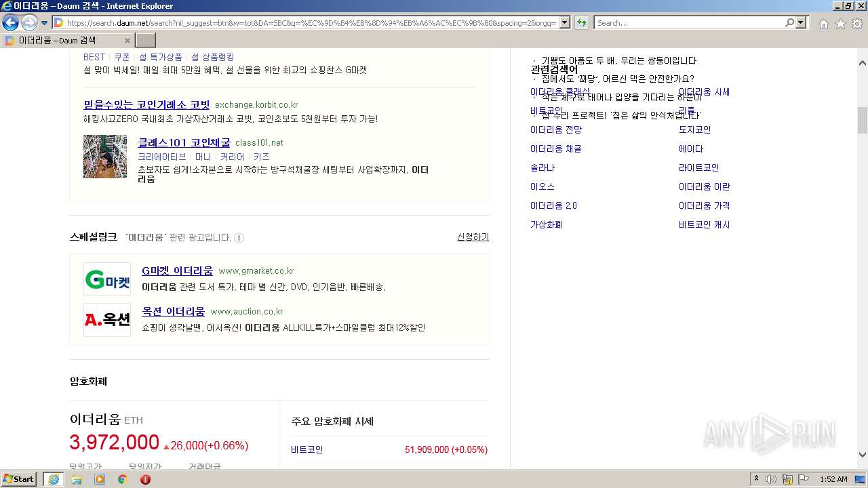Focus the URL address field
868x488 pixels.
[x=312, y=22]
